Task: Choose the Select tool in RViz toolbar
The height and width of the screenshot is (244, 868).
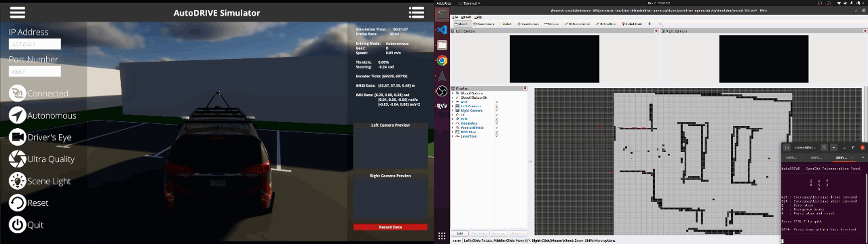Action: point(506,24)
